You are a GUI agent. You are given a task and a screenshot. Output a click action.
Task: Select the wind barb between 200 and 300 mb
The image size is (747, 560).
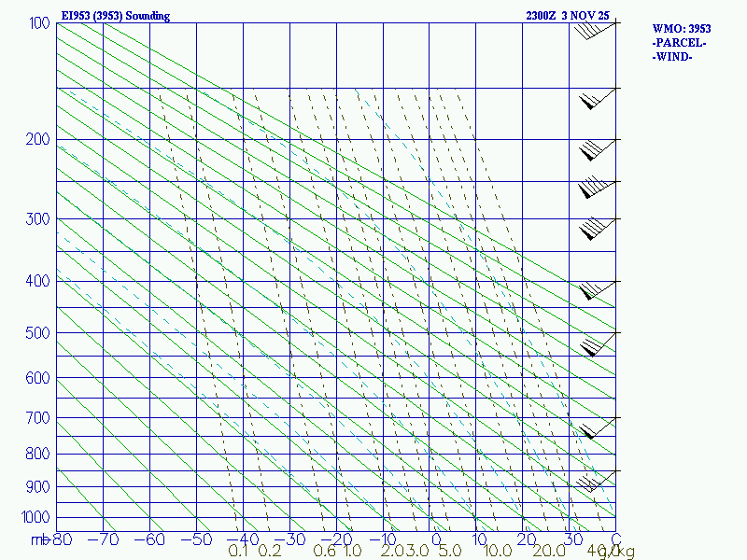(598, 189)
